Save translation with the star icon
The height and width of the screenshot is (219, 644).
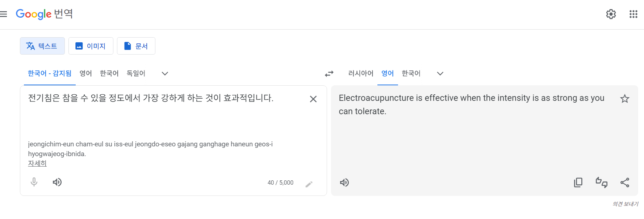[x=624, y=99]
